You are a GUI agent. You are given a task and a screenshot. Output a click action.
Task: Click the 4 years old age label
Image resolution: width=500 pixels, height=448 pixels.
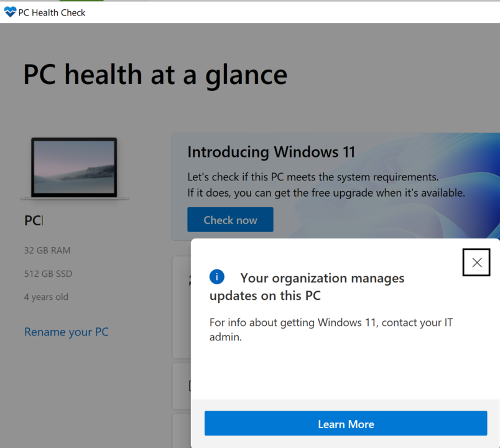[x=46, y=297]
